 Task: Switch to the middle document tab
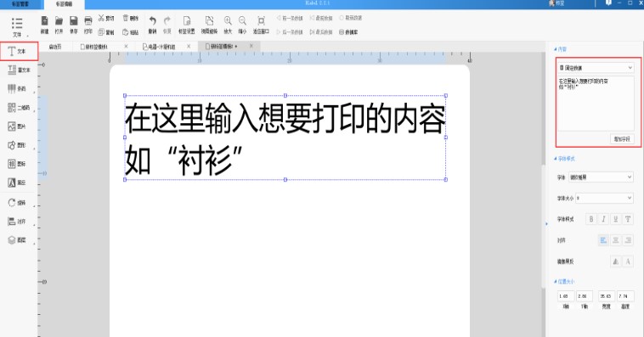159,47
